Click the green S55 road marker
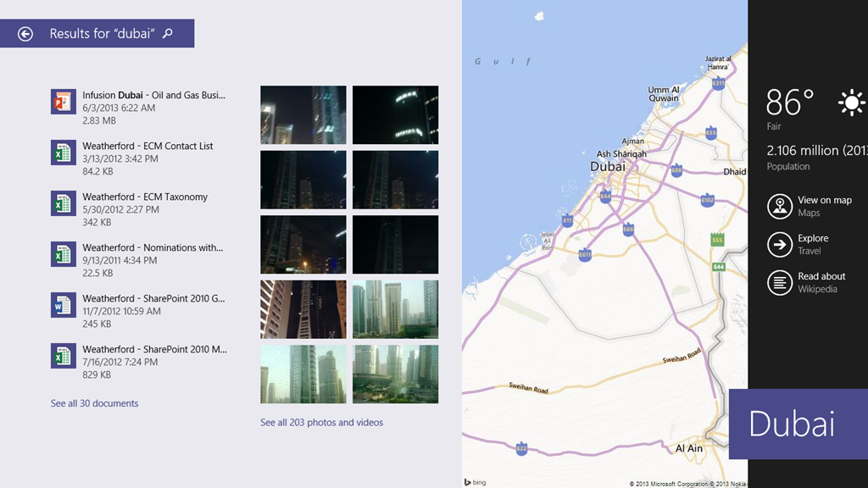The height and width of the screenshot is (488, 868). tap(717, 240)
